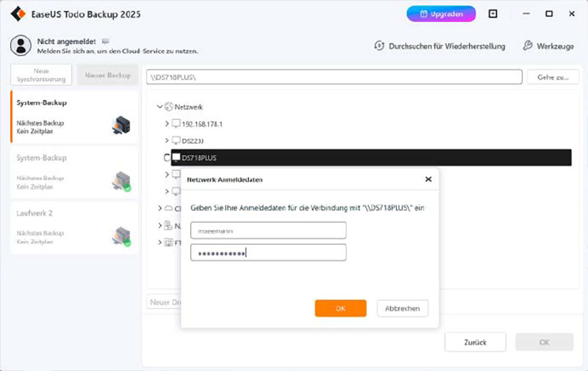Select the 192.168.178.1 network entry

click(x=202, y=124)
